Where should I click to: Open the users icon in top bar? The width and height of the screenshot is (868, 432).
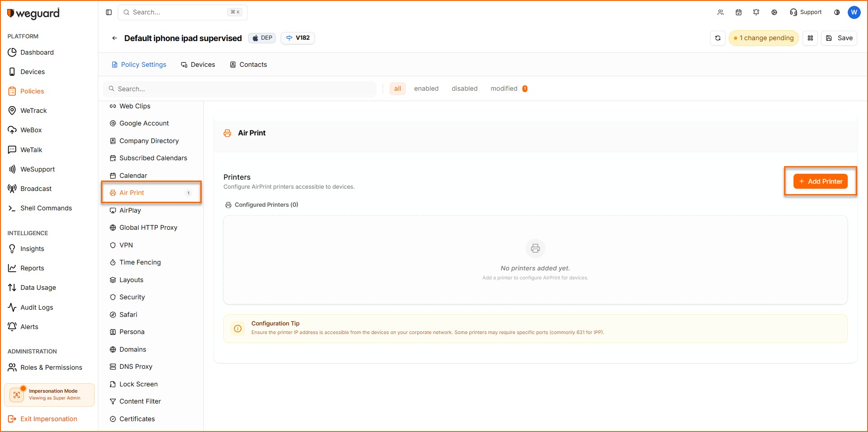click(x=720, y=12)
